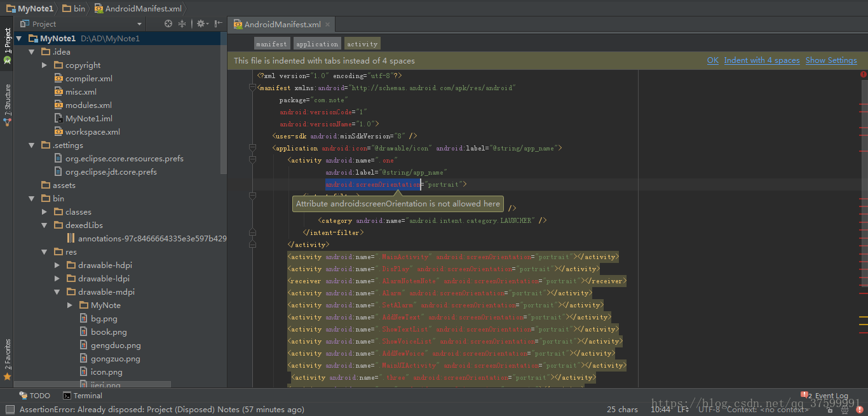Click OK in the indentation notification

[x=713, y=60]
